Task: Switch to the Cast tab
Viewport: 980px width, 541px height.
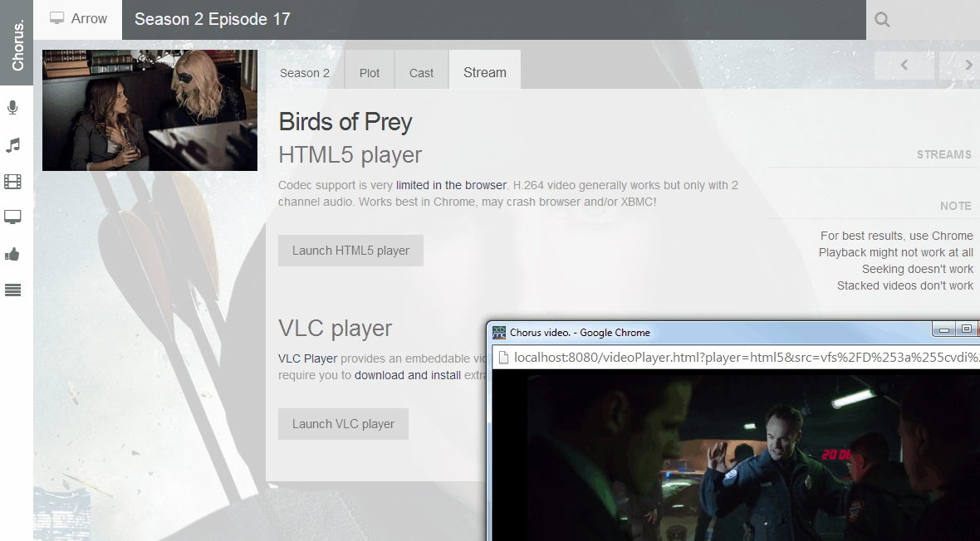Action: pos(421,73)
